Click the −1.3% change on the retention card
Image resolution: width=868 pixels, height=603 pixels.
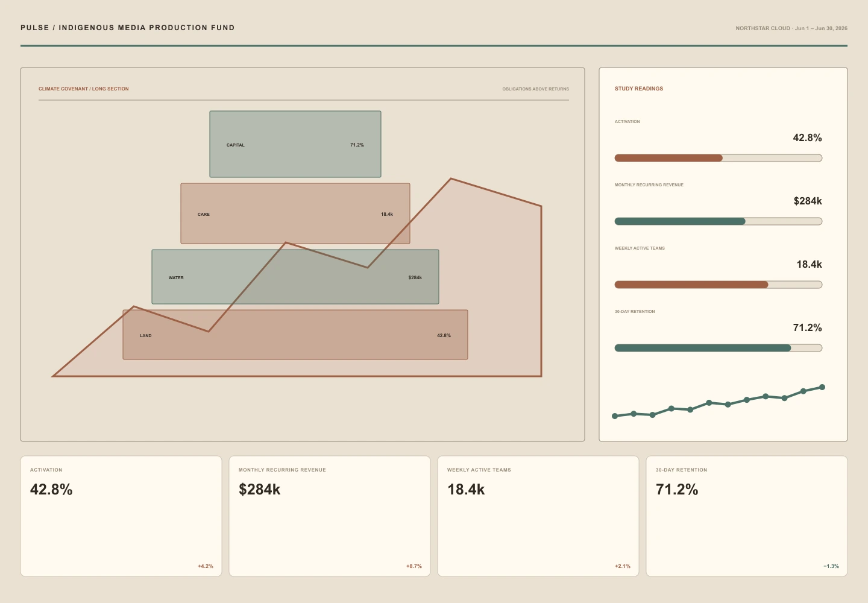pos(831,566)
